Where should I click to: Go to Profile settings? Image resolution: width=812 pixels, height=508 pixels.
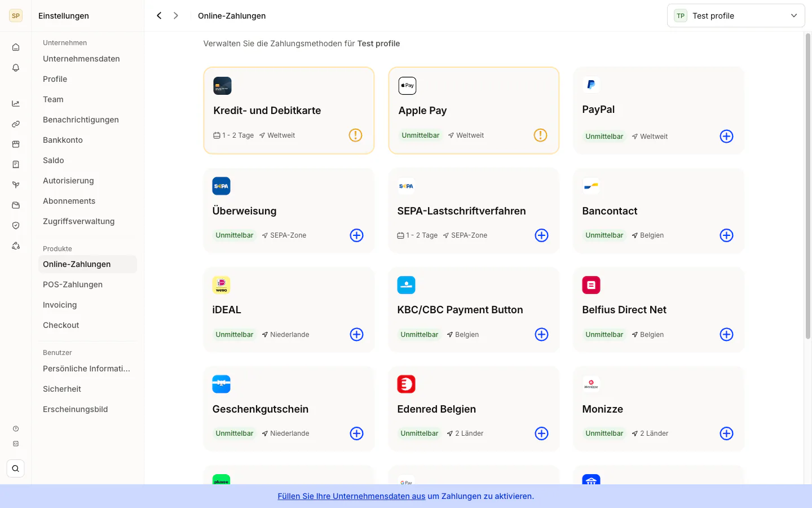pyautogui.click(x=87, y=79)
